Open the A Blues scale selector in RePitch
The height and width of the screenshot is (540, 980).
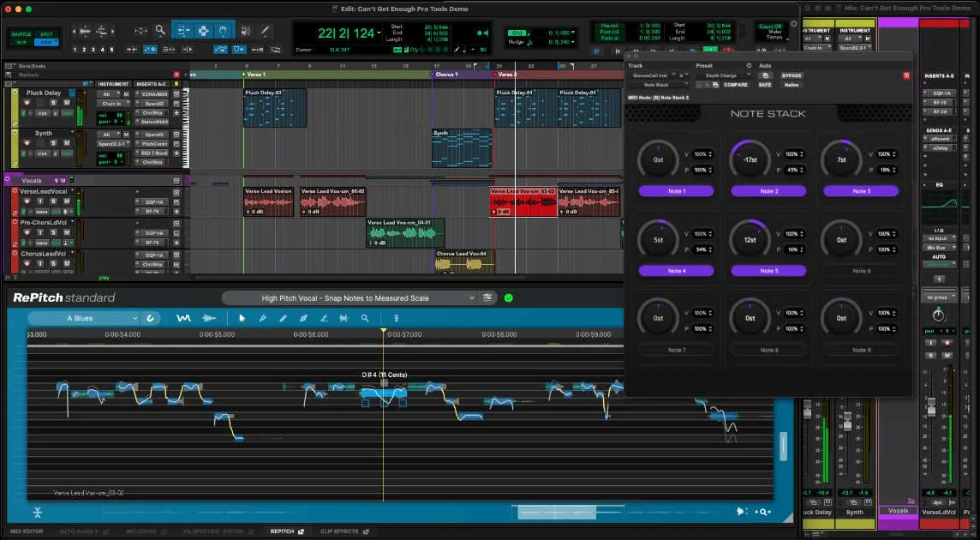pos(93,317)
